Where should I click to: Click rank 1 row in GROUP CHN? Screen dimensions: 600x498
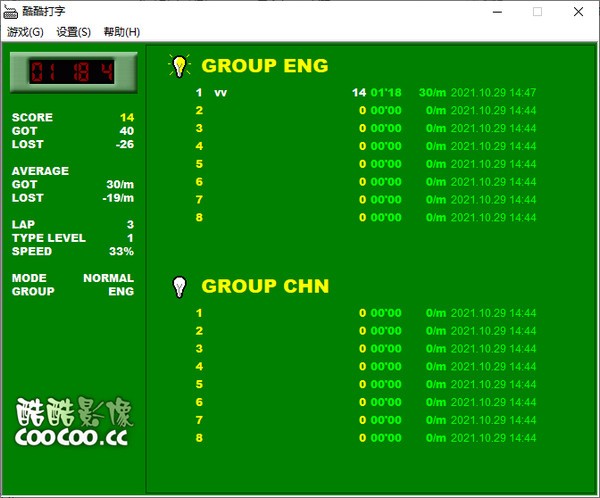[x=366, y=313]
